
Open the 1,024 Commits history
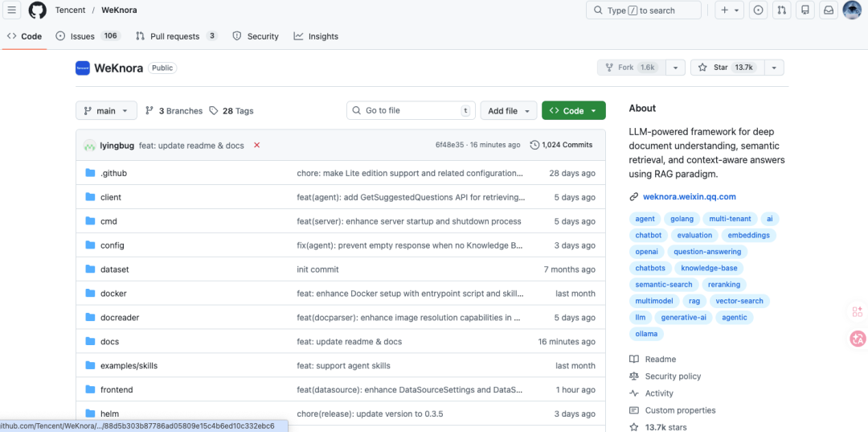[x=561, y=145]
